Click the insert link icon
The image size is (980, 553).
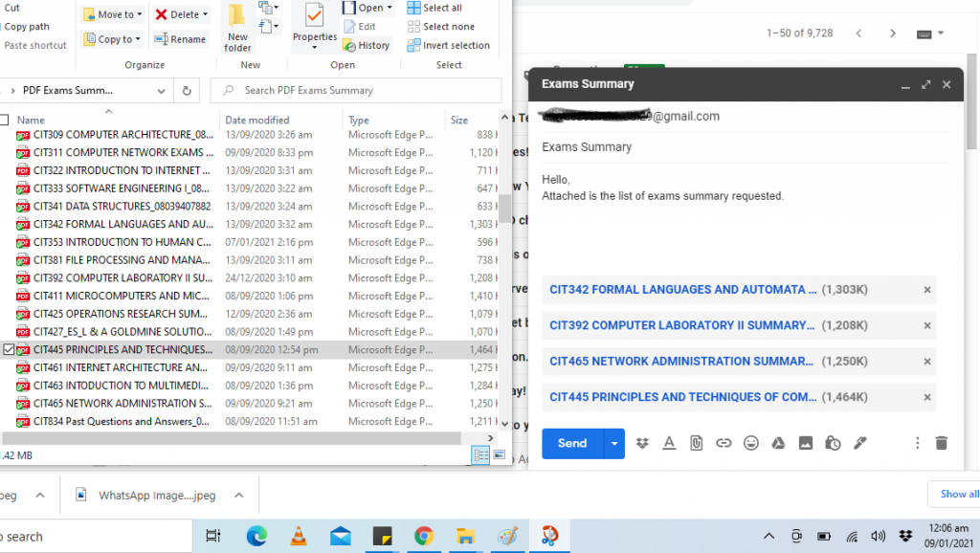tap(724, 443)
